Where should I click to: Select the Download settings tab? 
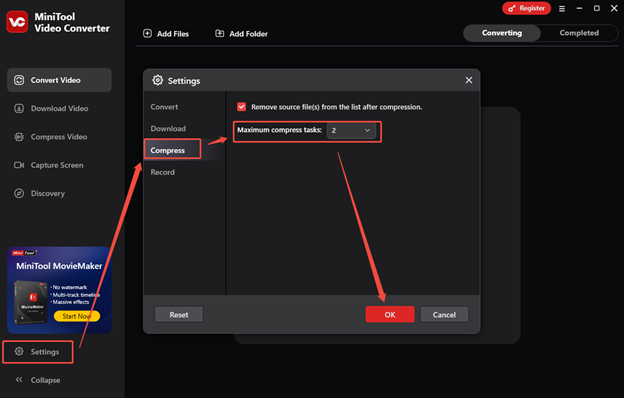click(168, 129)
